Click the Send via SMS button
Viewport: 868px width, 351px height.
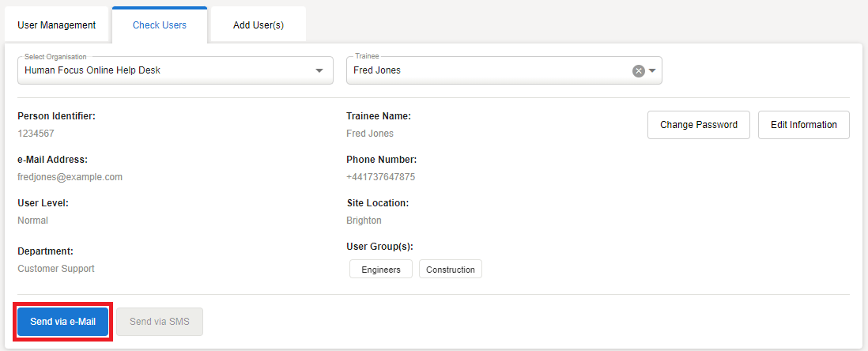(160, 322)
